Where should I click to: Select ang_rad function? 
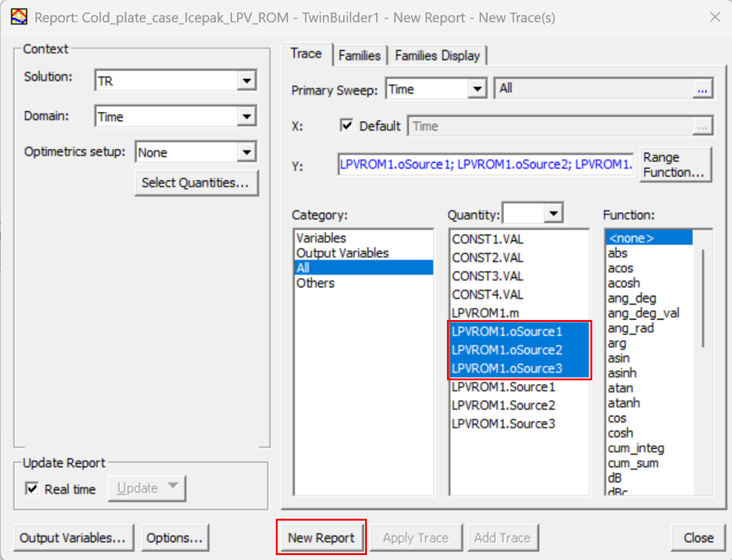click(x=650, y=328)
